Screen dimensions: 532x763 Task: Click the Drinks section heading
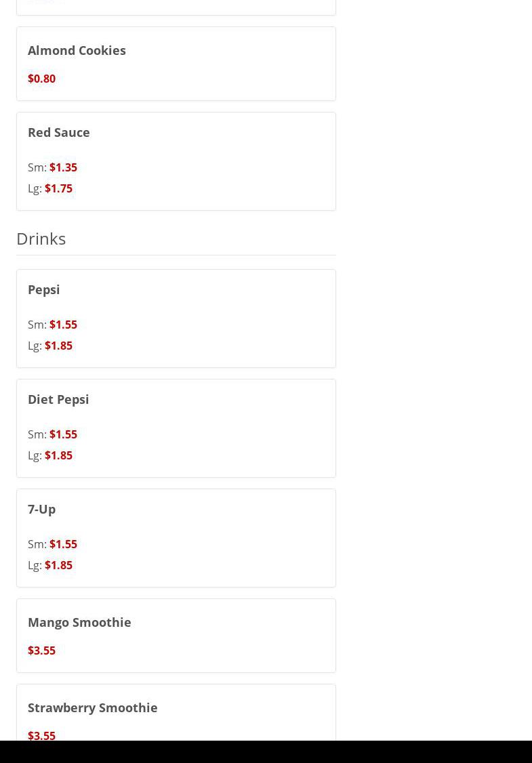coord(41,239)
